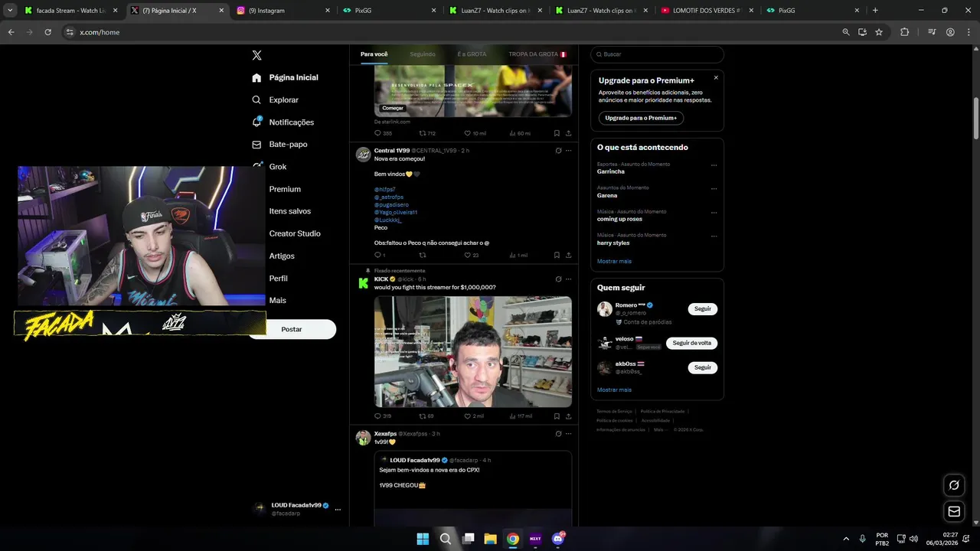Image resolution: width=980 pixels, height=551 pixels.
Task: Ask Grok about the Central 1V99 post
Action: [558, 151]
